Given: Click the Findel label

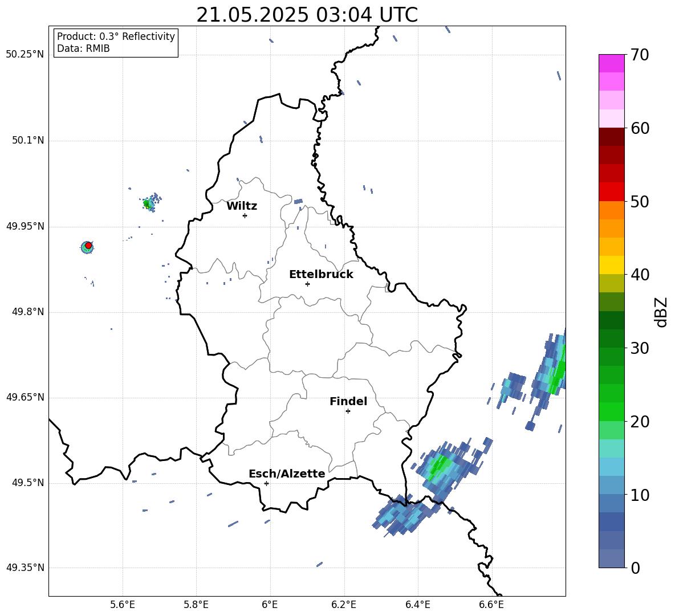Looking at the screenshot, I should coord(348,401).
